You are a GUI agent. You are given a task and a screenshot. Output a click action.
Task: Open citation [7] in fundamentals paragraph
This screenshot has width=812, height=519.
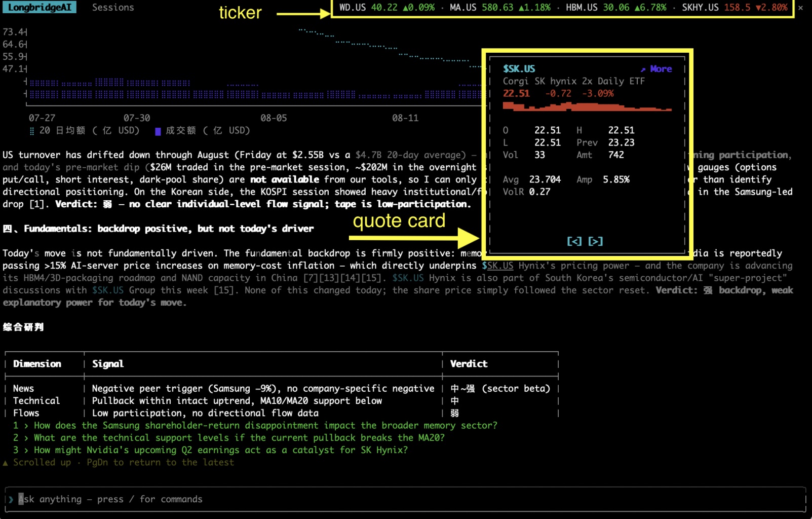point(311,278)
